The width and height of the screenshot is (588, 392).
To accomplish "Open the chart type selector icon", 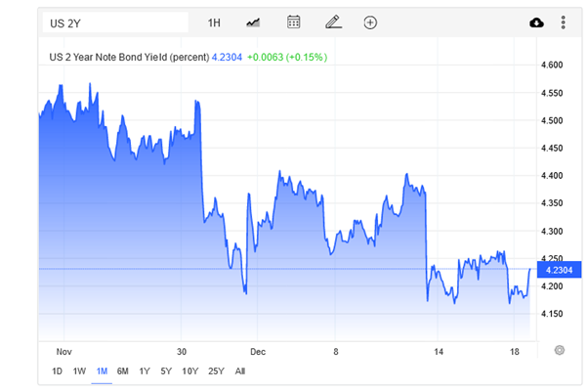I will (x=253, y=22).
